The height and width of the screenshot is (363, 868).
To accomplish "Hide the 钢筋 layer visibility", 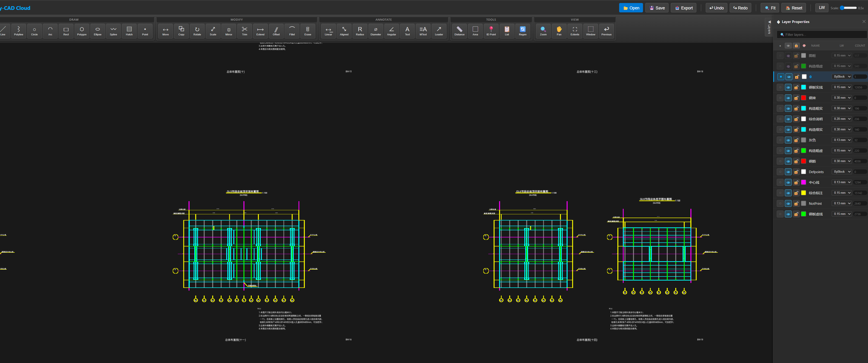I will point(788,161).
